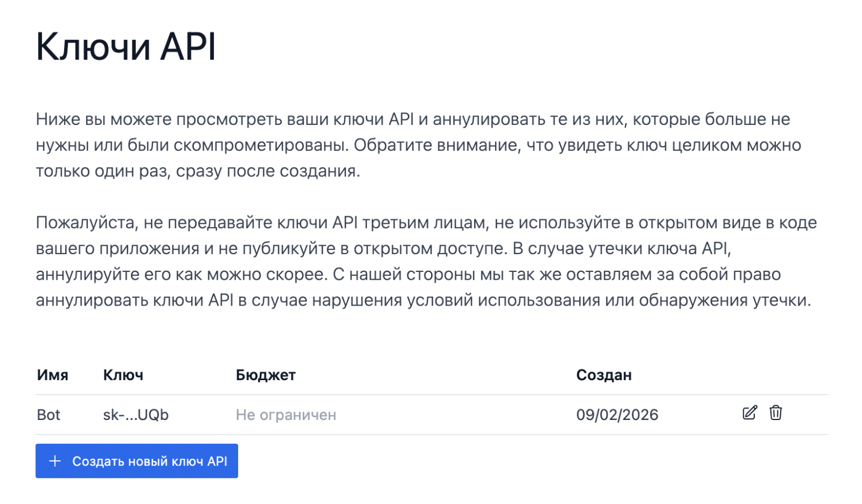Click the masked key value 'sk-...UQb'
This screenshot has height=504, width=862.
[136, 415]
